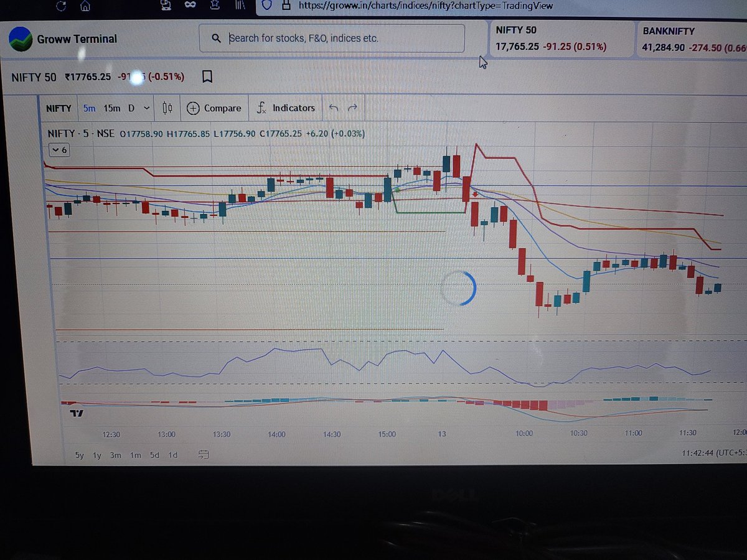Set chart range to 1d
Image resolution: width=747 pixels, height=560 pixels.
click(173, 455)
